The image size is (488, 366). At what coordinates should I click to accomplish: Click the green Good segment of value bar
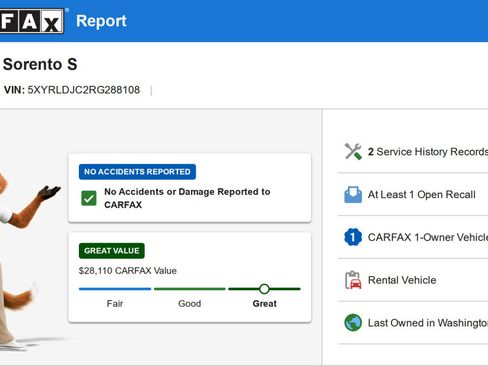(x=190, y=289)
